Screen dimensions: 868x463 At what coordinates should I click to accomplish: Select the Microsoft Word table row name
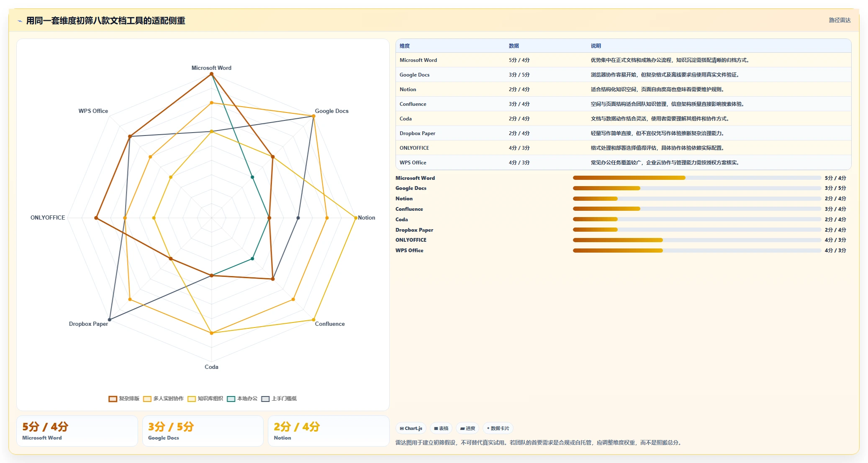coord(418,60)
